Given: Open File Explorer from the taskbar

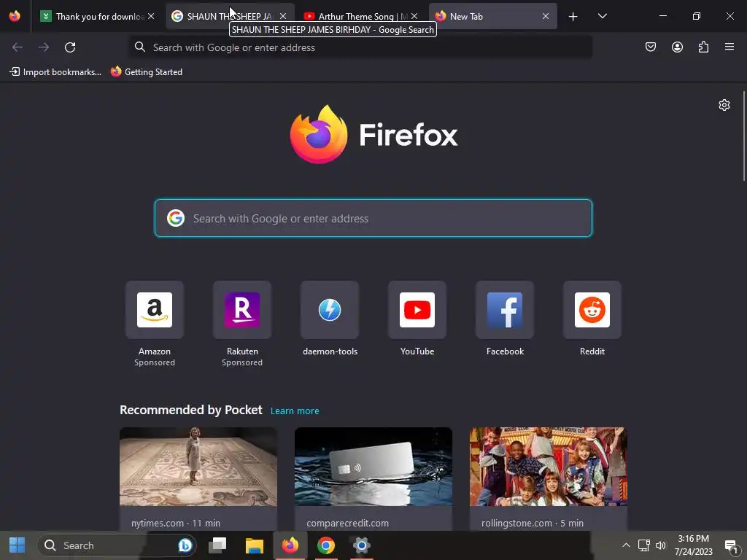Looking at the screenshot, I should pos(255,545).
